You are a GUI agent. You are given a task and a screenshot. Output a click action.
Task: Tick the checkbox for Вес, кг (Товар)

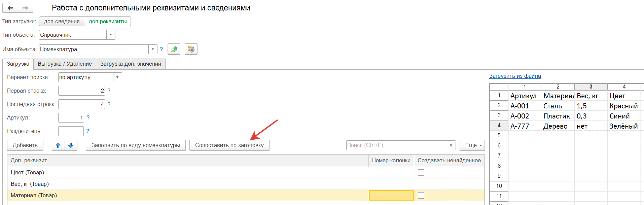click(x=421, y=184)
